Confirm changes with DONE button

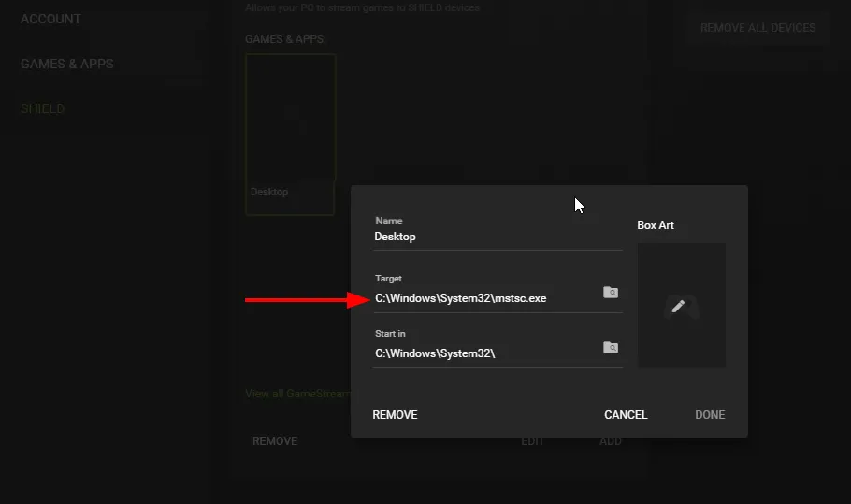coord(710,415)
